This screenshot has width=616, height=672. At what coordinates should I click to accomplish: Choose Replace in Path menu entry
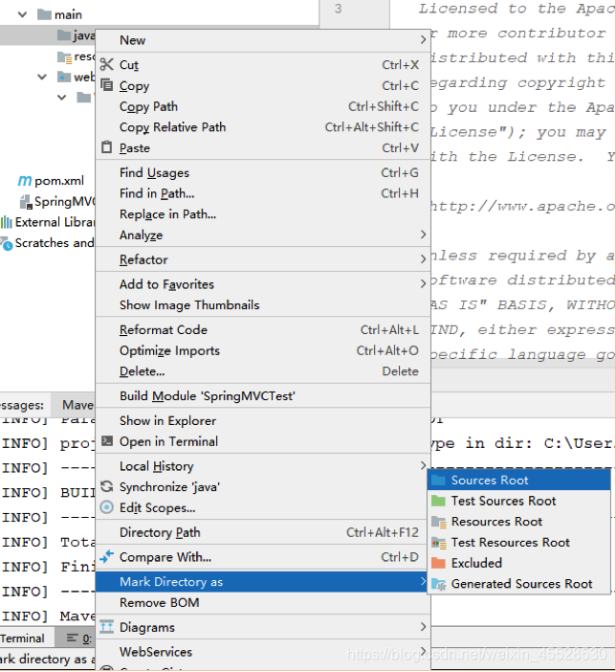pyautogui.click(x=263, y=213)
